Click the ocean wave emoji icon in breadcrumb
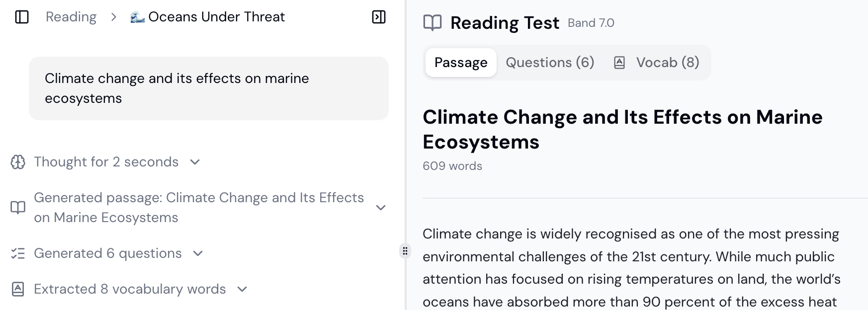Viewport: 868px width, 310px height. (x=137, y=17)
